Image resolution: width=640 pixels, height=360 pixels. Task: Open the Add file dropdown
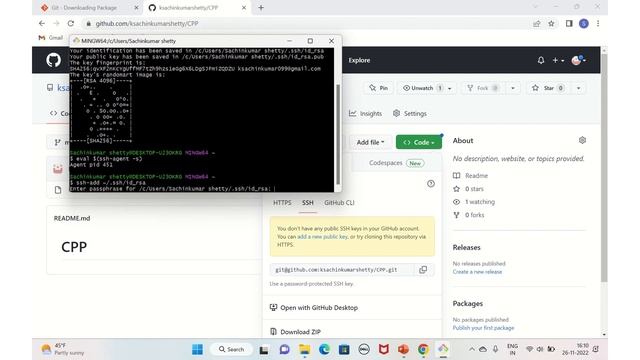tap(371, 142)
